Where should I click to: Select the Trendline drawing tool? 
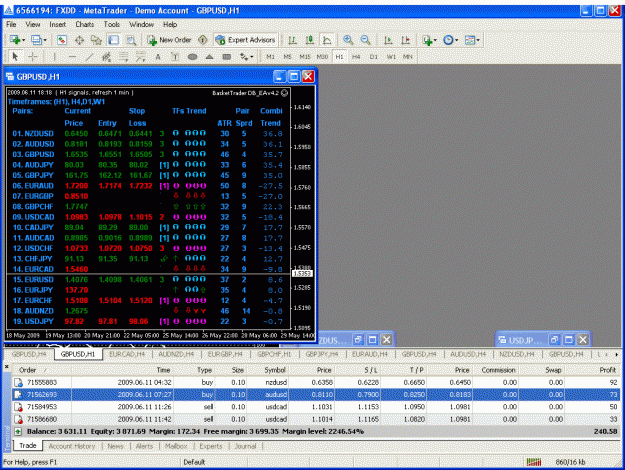tap(89, 57)
